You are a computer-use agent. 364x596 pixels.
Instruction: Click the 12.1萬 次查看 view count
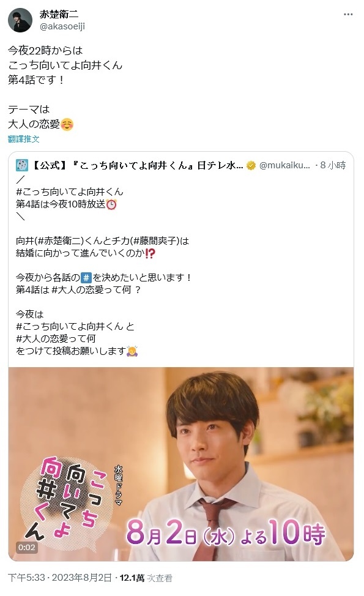click(x=146, y=578)
